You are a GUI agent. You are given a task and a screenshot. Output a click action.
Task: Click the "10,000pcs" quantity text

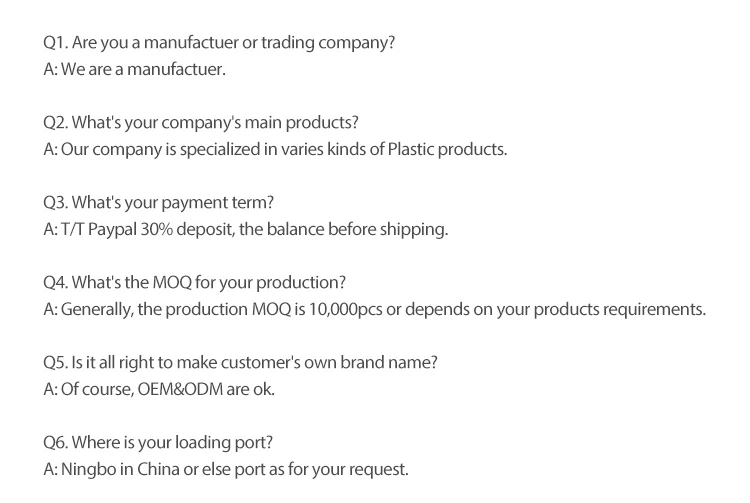click(346, 310)
